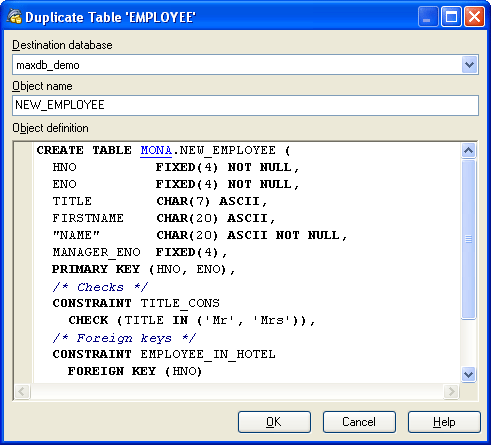The width and height of the screenshot is (491, 445).
Task: Click the horizontal scrollbar right arrow
Action: coord(452,391)
